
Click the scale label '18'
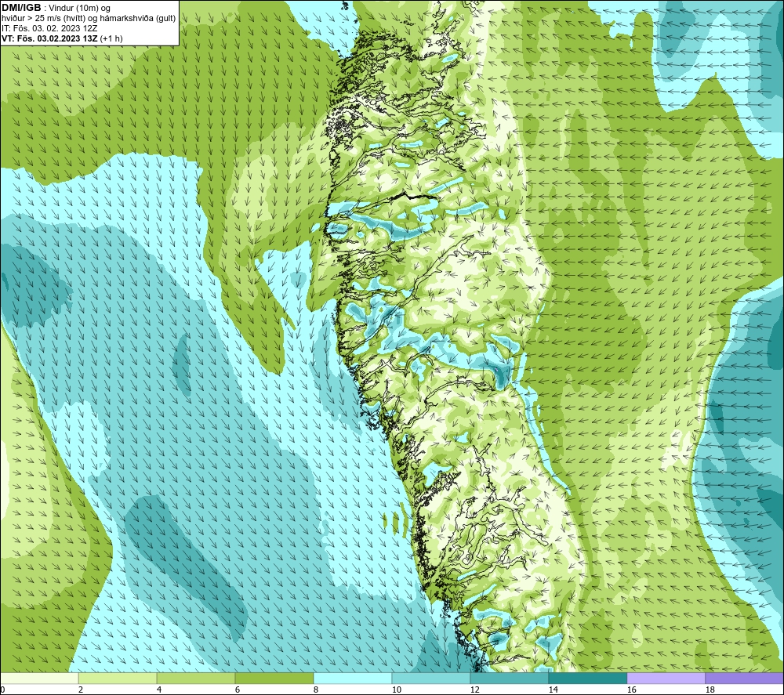(x=710, y=690)
